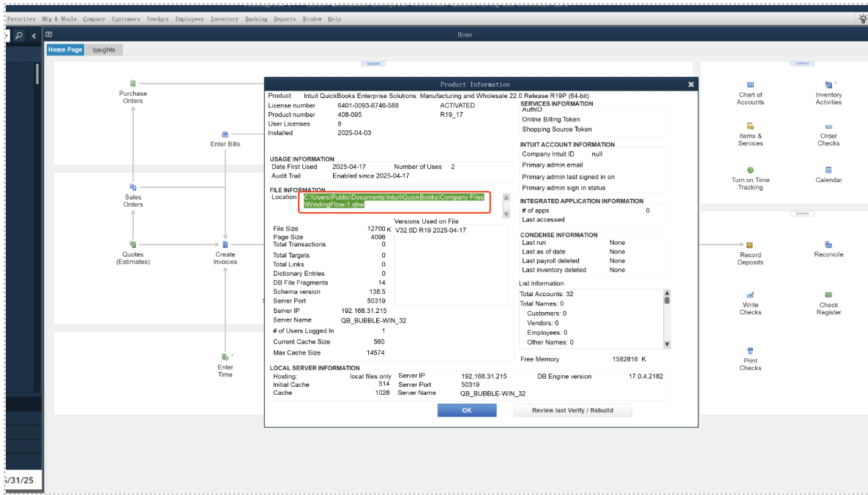Open the Enter Bills icon
The image size is (868, 495).
coord(225,135)
